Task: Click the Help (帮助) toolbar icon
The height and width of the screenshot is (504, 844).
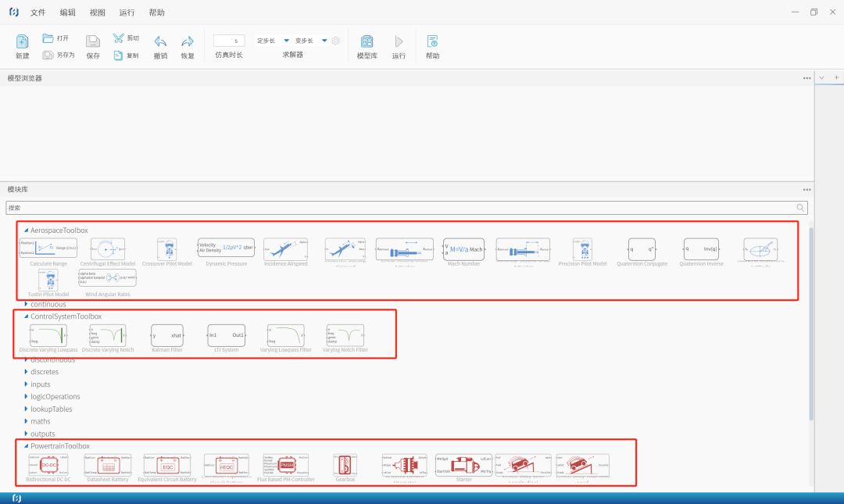Action: [432, 41]
